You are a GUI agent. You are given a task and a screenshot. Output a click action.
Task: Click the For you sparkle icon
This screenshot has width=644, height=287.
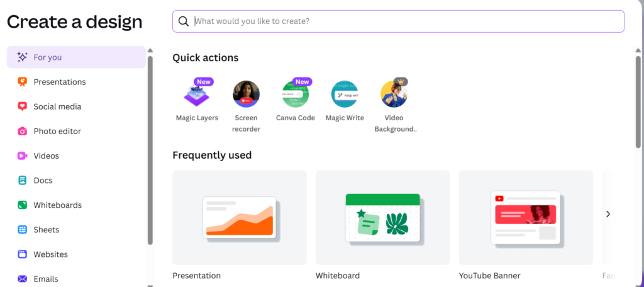[22, 57]
